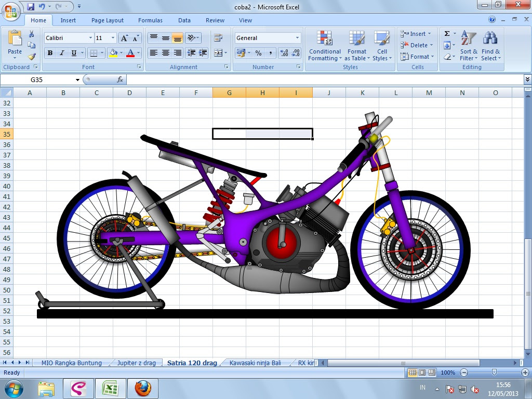Screen dimensions: 532x399
Task: Open Cell Styles gallery
Action: point(382,46)
